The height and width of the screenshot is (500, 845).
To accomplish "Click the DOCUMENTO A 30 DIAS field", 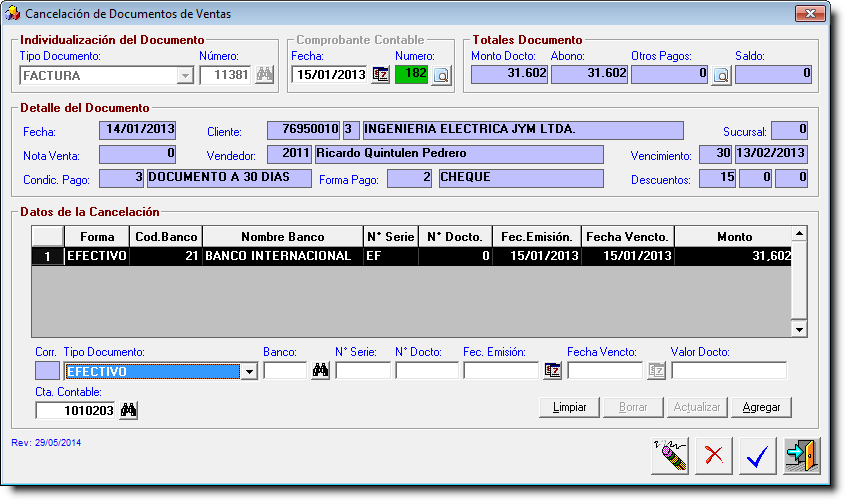I will (x=229, y=178).
